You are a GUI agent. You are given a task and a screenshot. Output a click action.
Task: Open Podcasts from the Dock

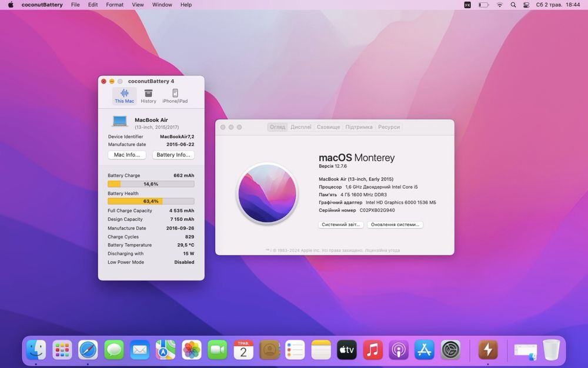(x=399, y=350)
